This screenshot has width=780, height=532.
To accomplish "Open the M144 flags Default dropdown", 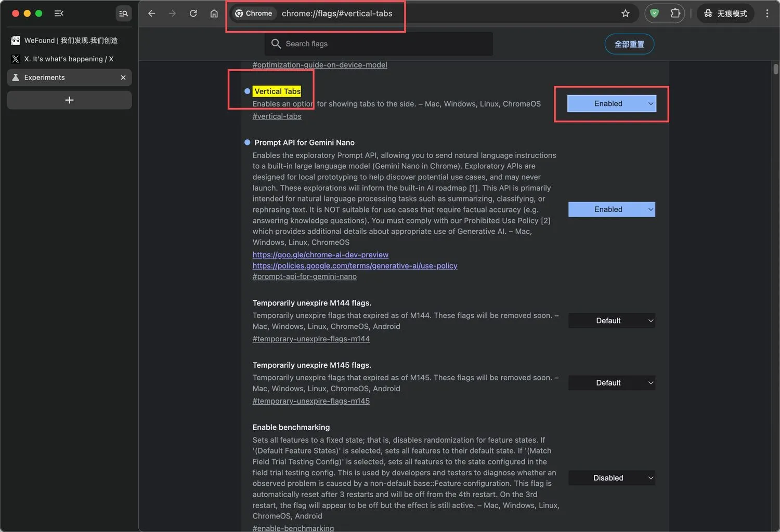I will point(612,321).
